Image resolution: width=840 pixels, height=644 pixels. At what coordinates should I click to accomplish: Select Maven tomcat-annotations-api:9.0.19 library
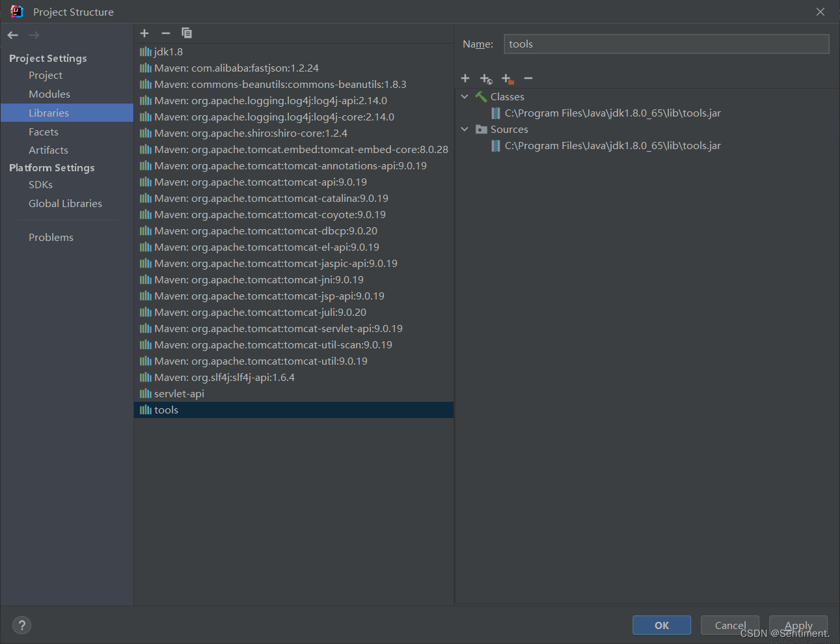(x=293, y=165)
